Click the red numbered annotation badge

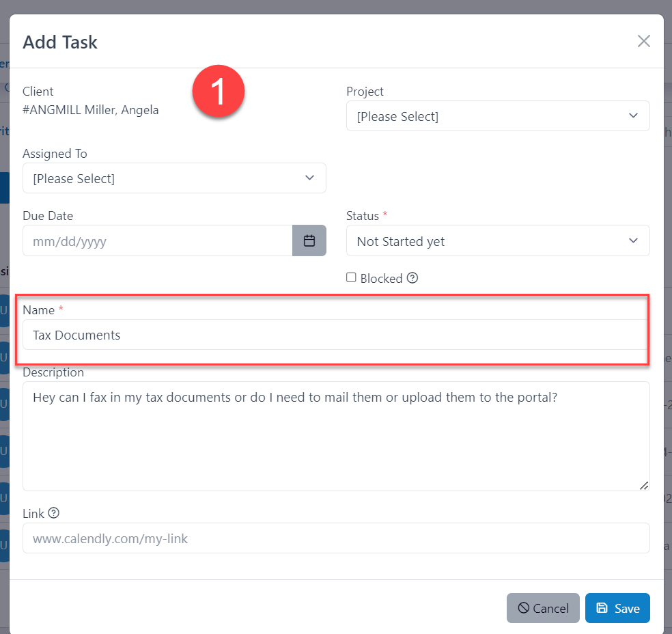click(x=218, y=91)
